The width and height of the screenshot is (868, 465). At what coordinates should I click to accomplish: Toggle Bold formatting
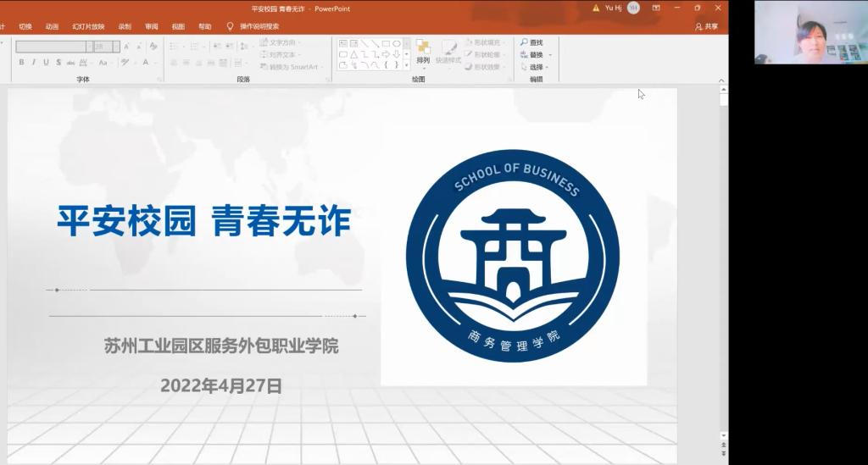[22, 63]
